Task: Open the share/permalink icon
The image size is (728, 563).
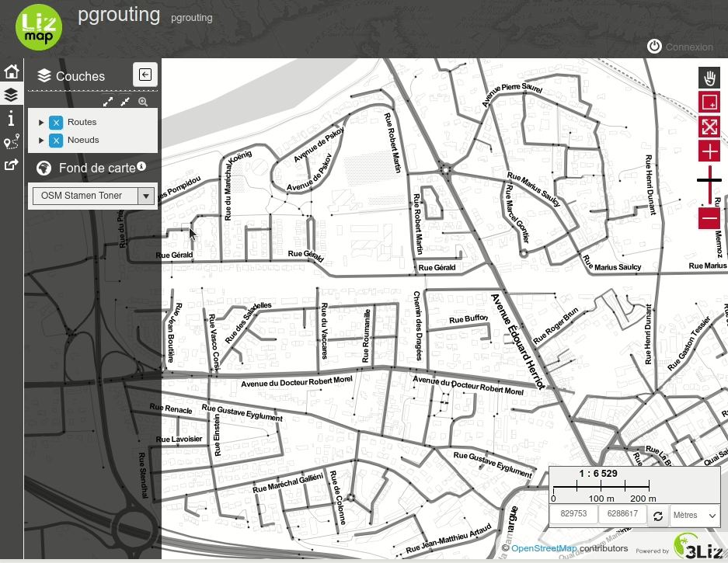Action: 11,165
